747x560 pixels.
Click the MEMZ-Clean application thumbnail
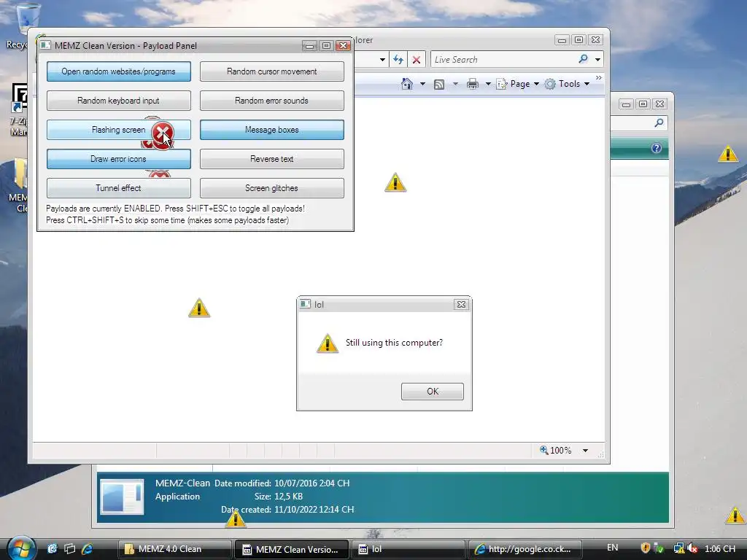pos(122,497)
